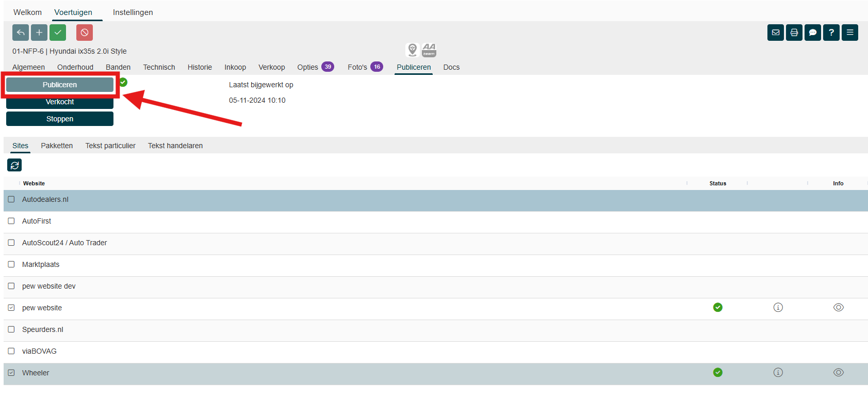Open info icon for pew website row

click(x=778, y=308)
